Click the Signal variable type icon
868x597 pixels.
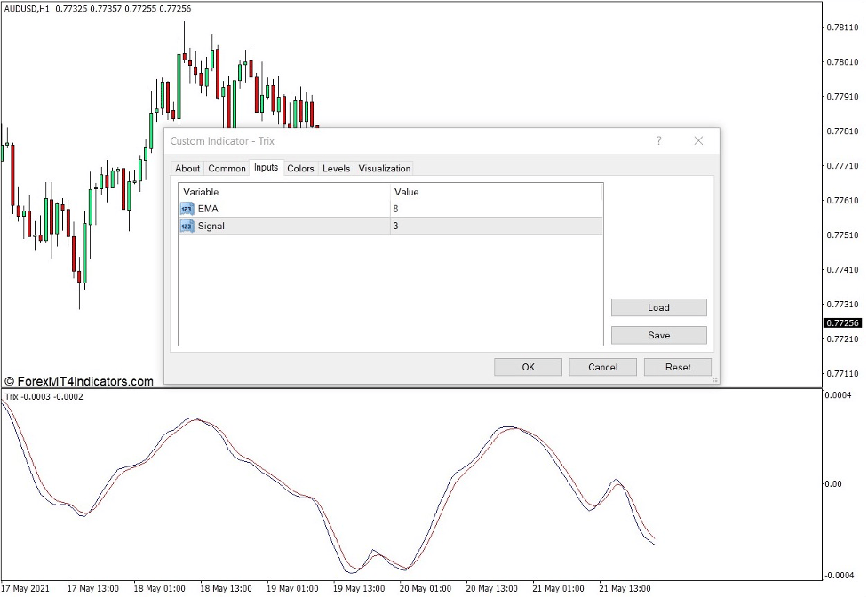coord(187,227)
